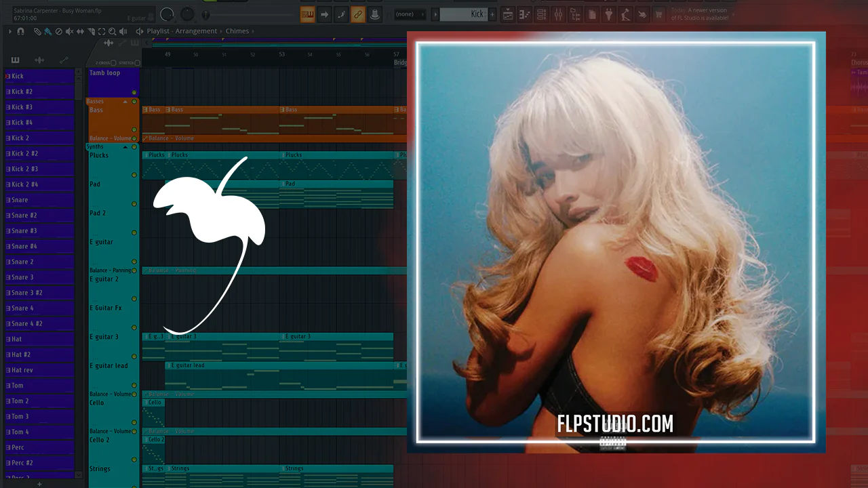Select the E guitar lead clip
Viewport: 868px width, 488px height.
[x=281, y=375]
